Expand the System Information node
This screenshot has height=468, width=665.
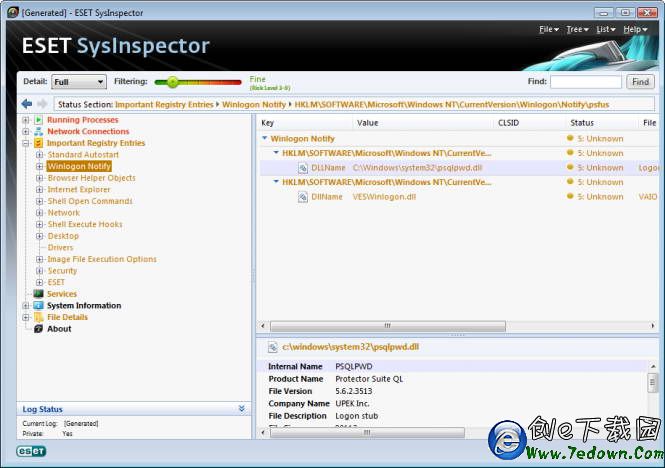[x=26, y=305]
